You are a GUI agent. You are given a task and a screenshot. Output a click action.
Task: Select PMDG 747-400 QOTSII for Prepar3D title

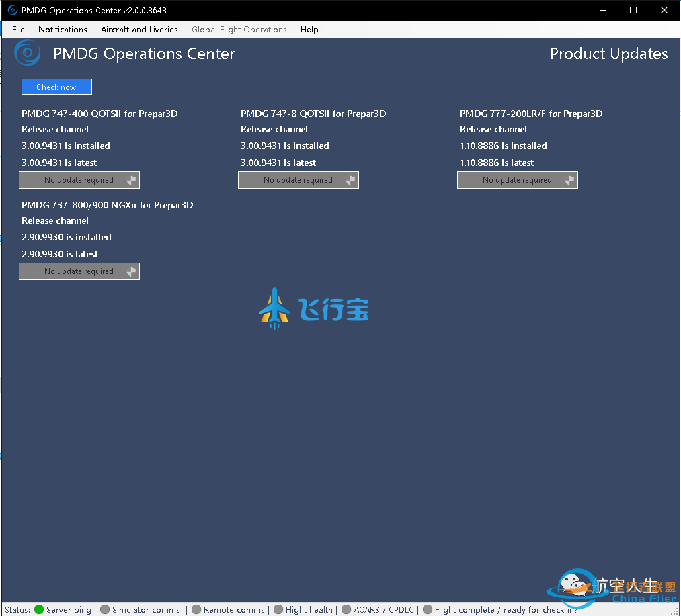99,114
